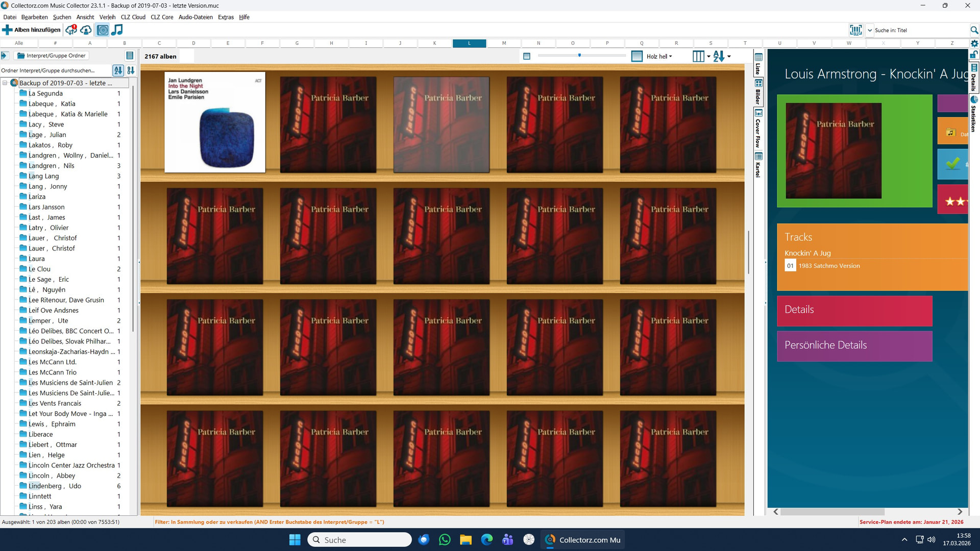Click the Interpret/Gruppe Ordner button
This screenshot has height=551, width=980.
pyautogui.click(x=51, y=56)
